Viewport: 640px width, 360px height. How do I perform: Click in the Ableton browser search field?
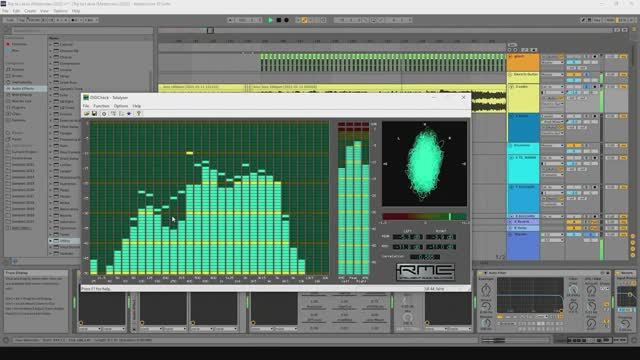[x=82, y=30]
